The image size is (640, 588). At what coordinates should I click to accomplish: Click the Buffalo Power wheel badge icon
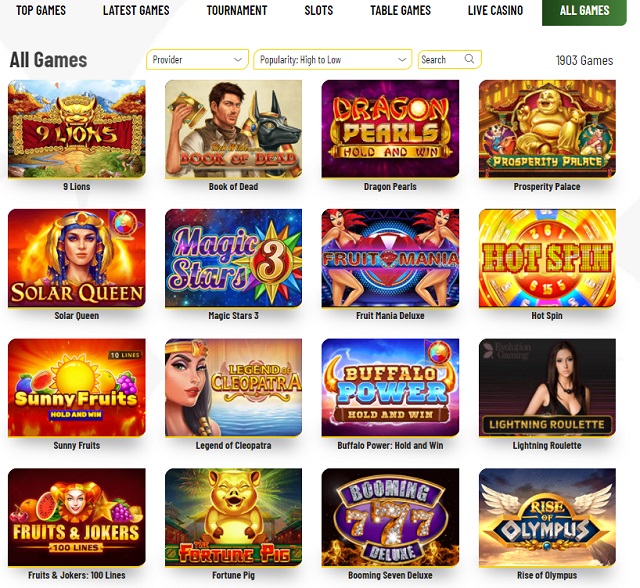point(439,353)
